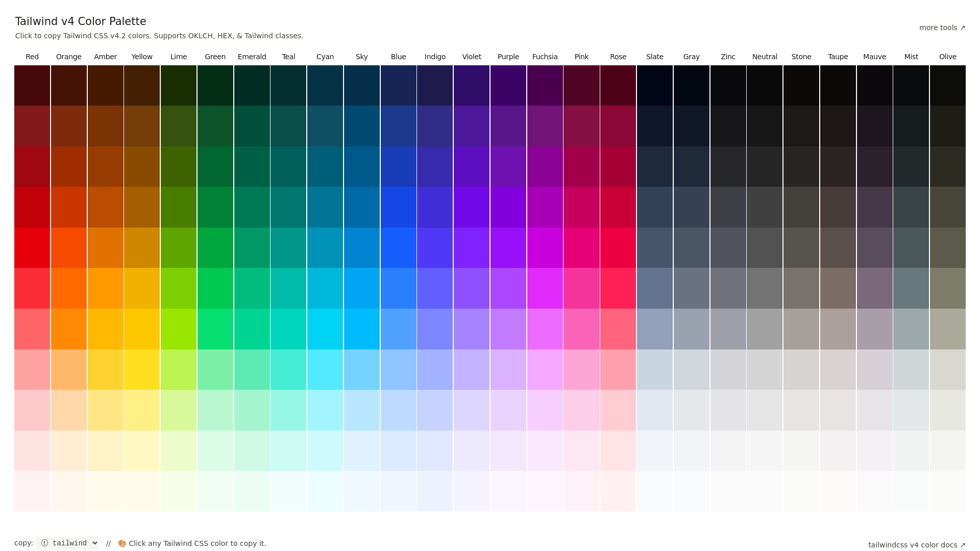Image resolution: width=980 pixels, height=551 pixels.
Task: Copy the fifth-from-top swatch in Fuchsia column
Action: pyautogui.click(x=545, y=248)
